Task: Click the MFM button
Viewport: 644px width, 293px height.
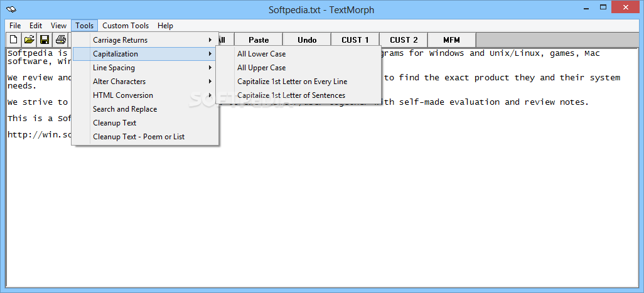Action: tap(452, 40)
